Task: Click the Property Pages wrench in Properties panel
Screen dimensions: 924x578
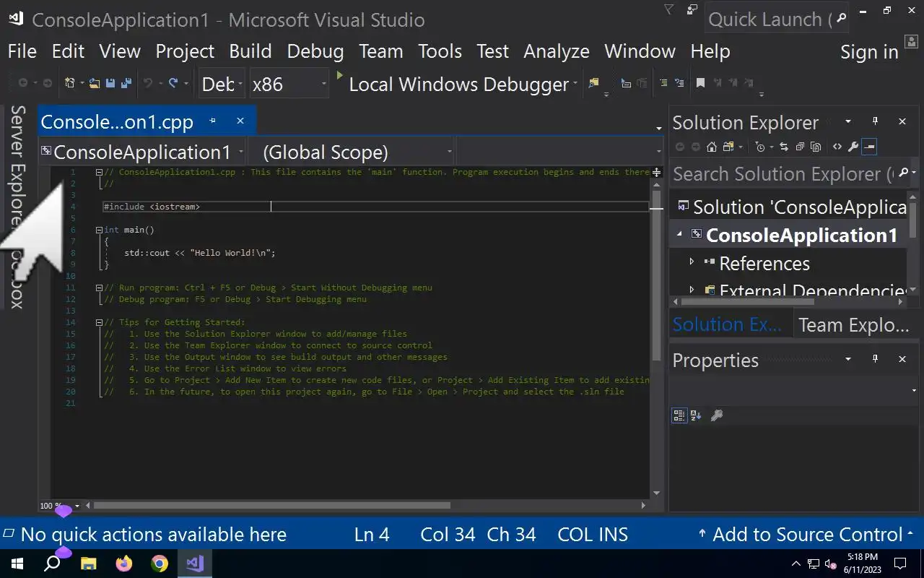Action: click(717, 415)
